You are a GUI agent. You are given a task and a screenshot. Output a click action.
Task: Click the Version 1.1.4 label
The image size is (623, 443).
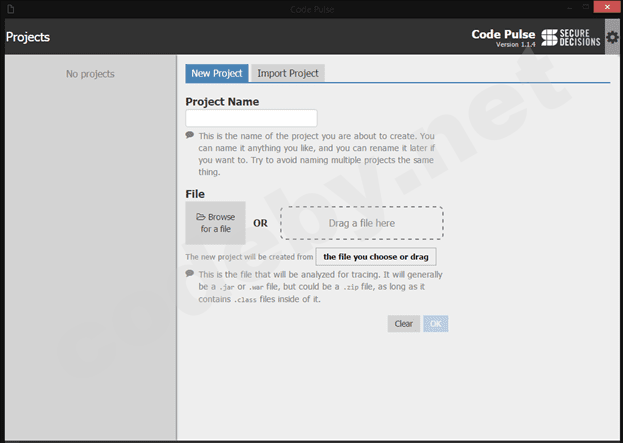tap(516, 44)
